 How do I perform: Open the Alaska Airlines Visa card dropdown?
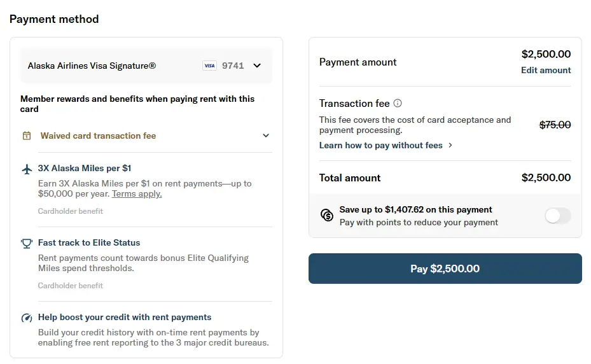click(x=146, y=66)
